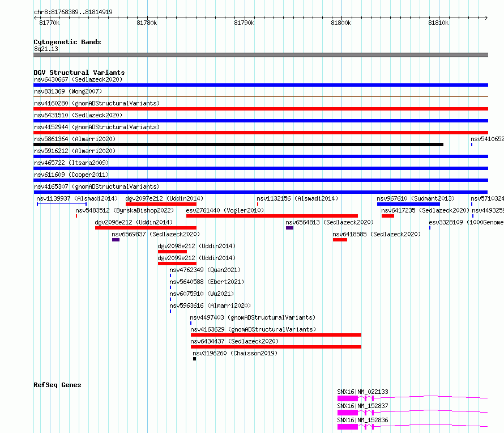Click the nsv5410652 label
The width and height of the screenshot is (504, 433).
tap(487, 139)
